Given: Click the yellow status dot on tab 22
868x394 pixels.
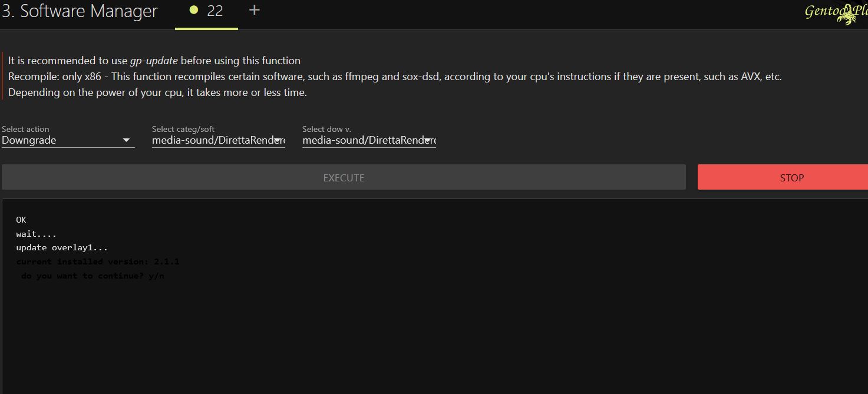Looking at the screenshot, I should [x=193, y=10].
